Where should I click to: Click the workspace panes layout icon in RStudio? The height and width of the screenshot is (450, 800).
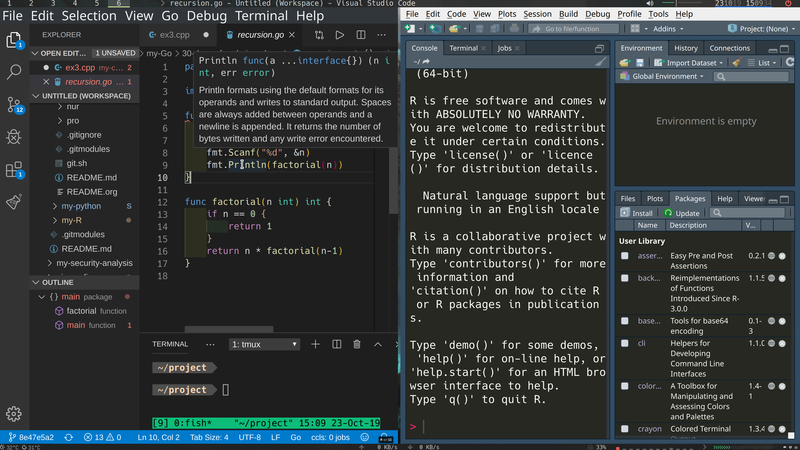[635, 29]
